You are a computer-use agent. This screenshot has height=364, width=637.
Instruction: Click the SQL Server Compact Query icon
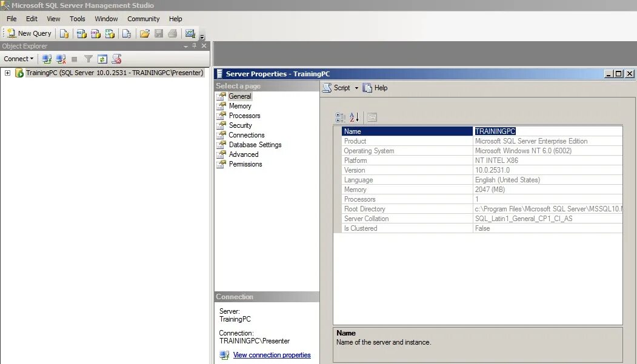[x=126, y=34]
